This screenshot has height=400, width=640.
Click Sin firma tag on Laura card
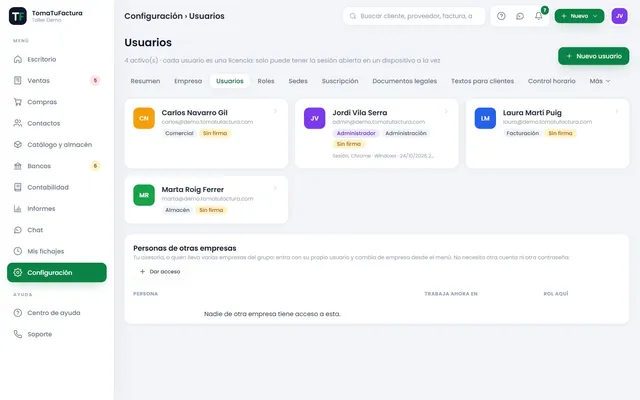[x=560, y=133]
